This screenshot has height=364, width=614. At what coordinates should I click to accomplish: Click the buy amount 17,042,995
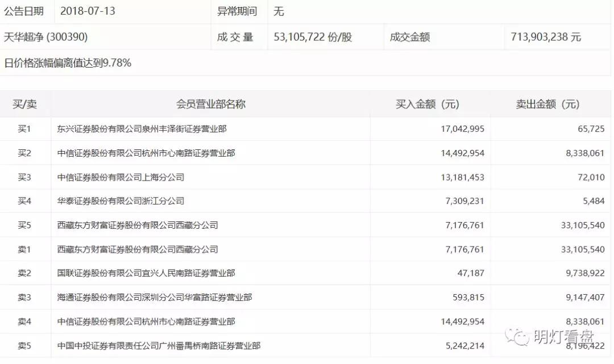click(462, 129)
